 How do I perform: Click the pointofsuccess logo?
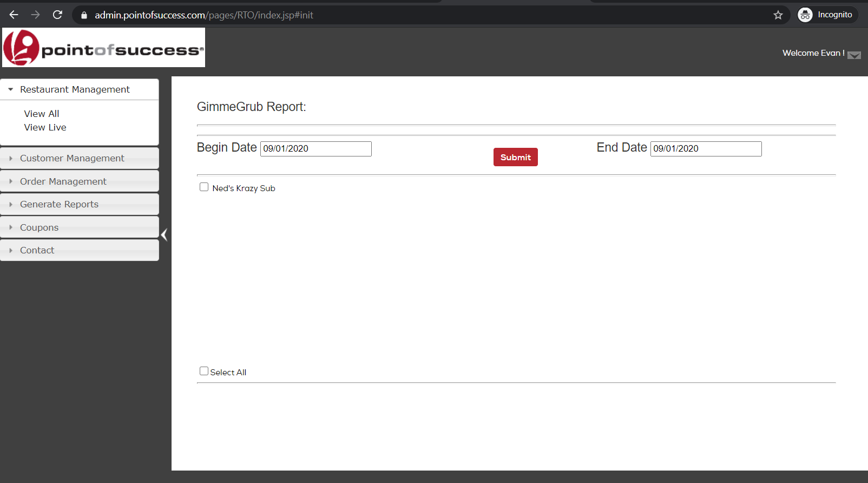pos(103,48)
